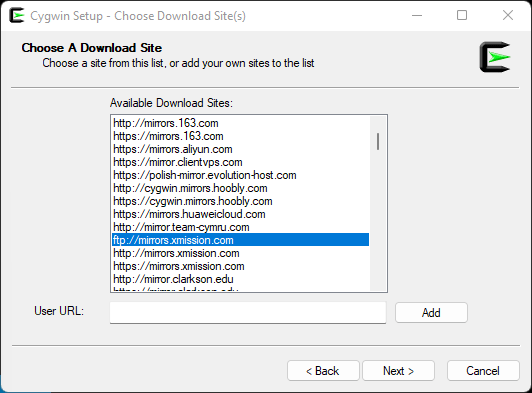Maximize the Cygwin Setup window

pos(462,15)
